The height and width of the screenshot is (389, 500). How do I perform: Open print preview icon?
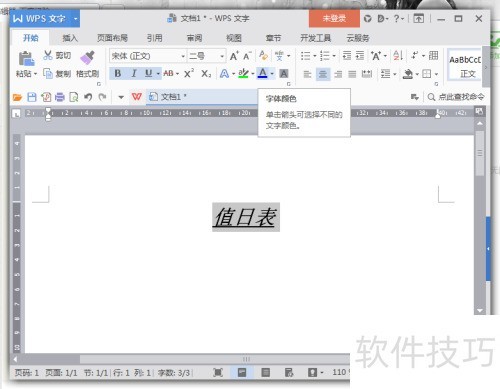pos(74,97)
